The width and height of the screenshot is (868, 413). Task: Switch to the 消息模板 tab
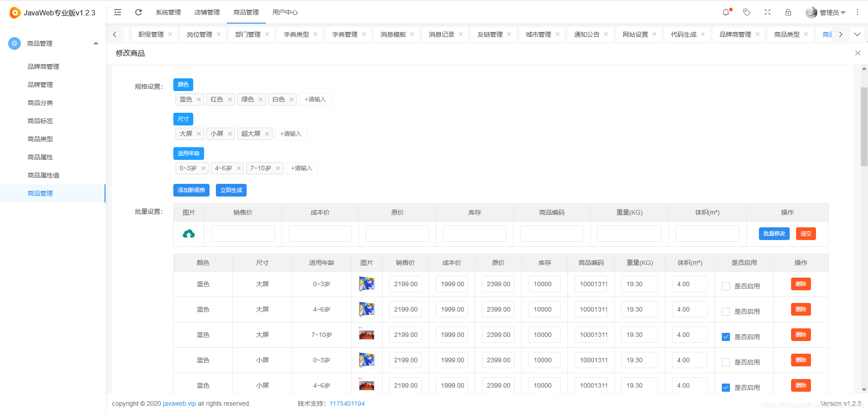(x=393, y=34)
